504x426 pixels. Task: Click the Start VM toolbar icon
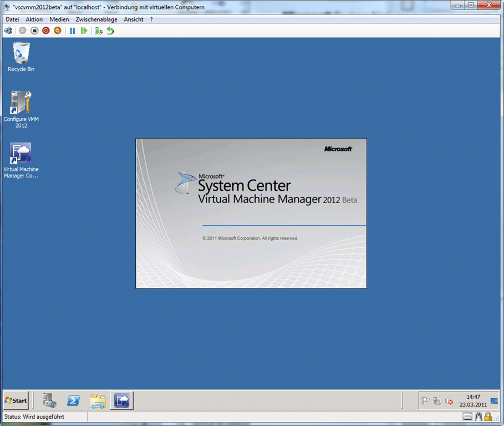[x=23, y=31]
